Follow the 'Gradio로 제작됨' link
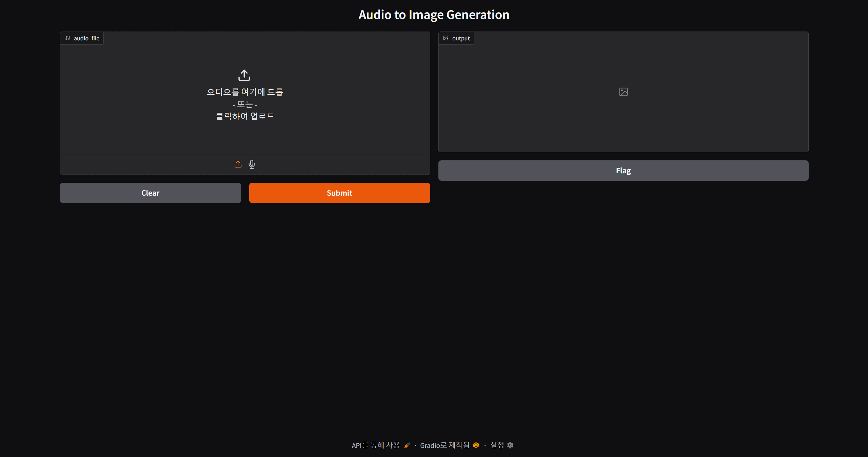This screenshot has width=868, height=457. pyautogui.click(x=445, y=445)
